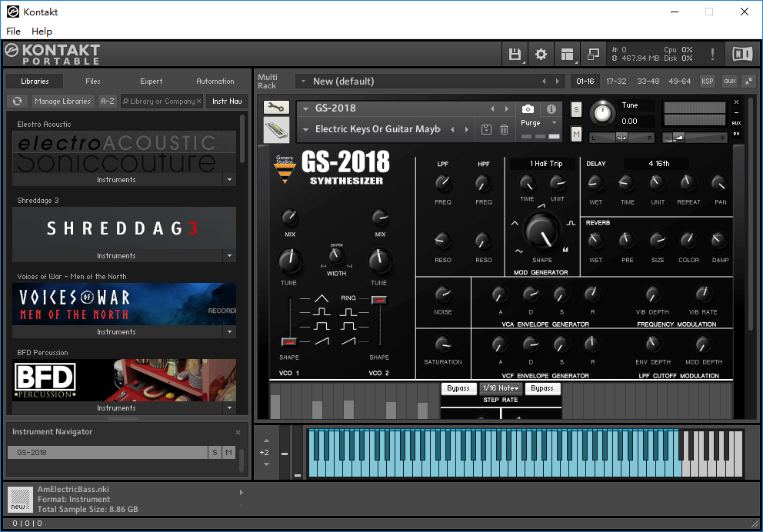Open the Purge menu
The image size is (763, 532).
[539, 123]
